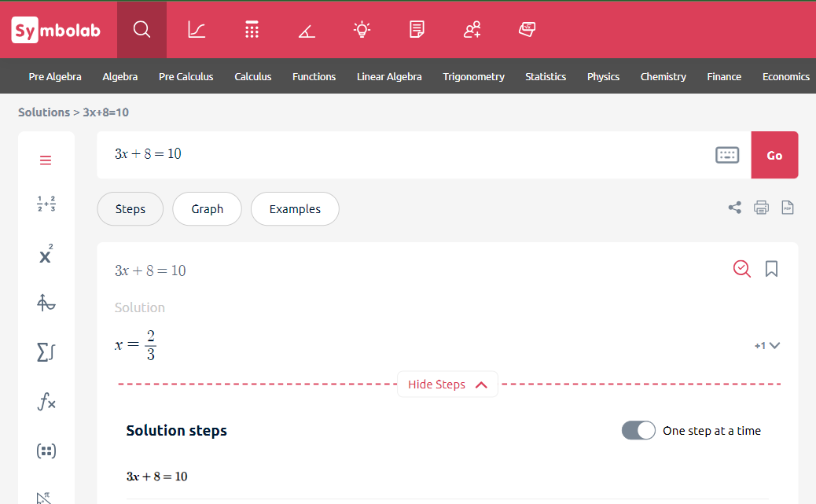
Task: Open the Economics menu
Action: [x=786, y=76]
